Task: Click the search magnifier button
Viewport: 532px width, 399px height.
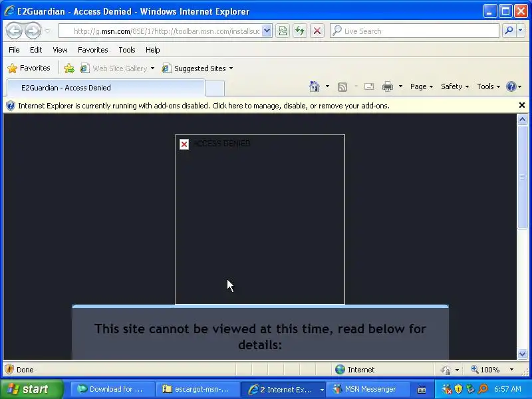Action: (x=509, y=31)
